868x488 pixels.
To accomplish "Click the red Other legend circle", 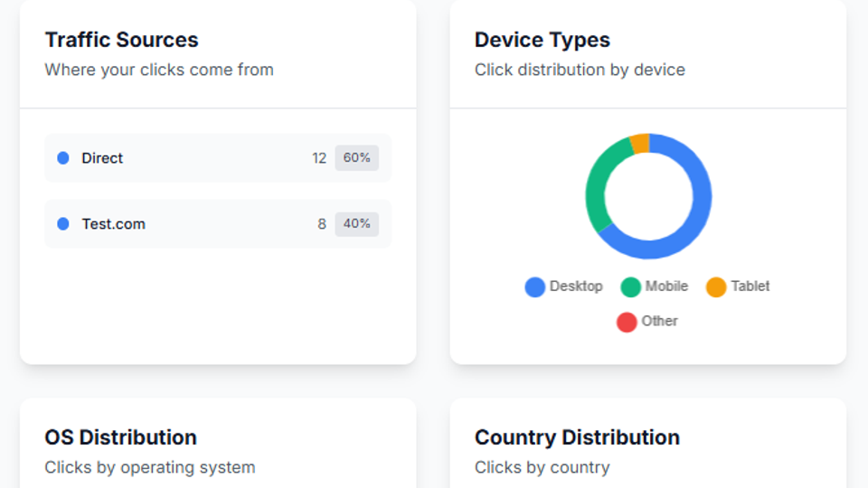I will [627, 322].
